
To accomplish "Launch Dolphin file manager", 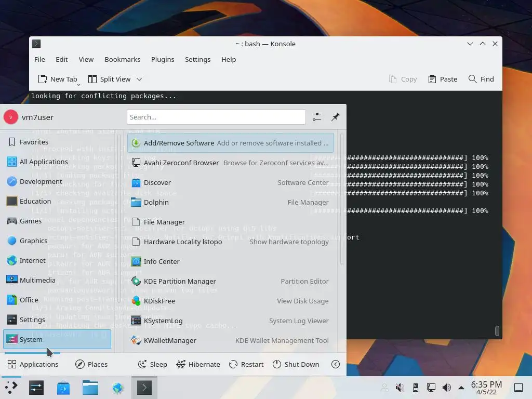I will [230, 202].
